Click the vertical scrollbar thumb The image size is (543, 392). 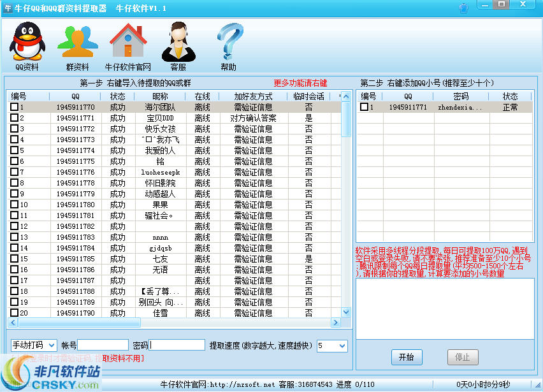click(x=346, y=119)
